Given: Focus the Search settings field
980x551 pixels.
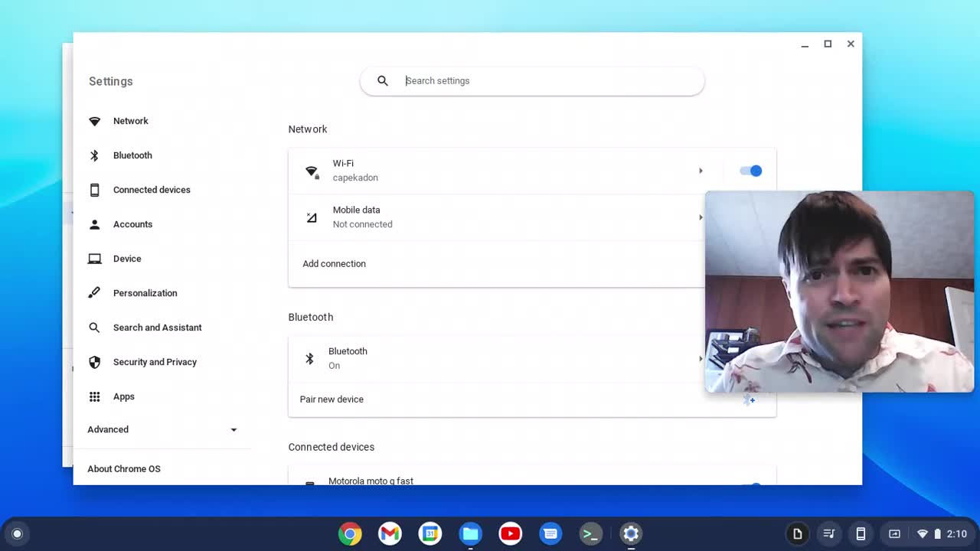Looking at the screenshot, I should click(x=532, y=80).
